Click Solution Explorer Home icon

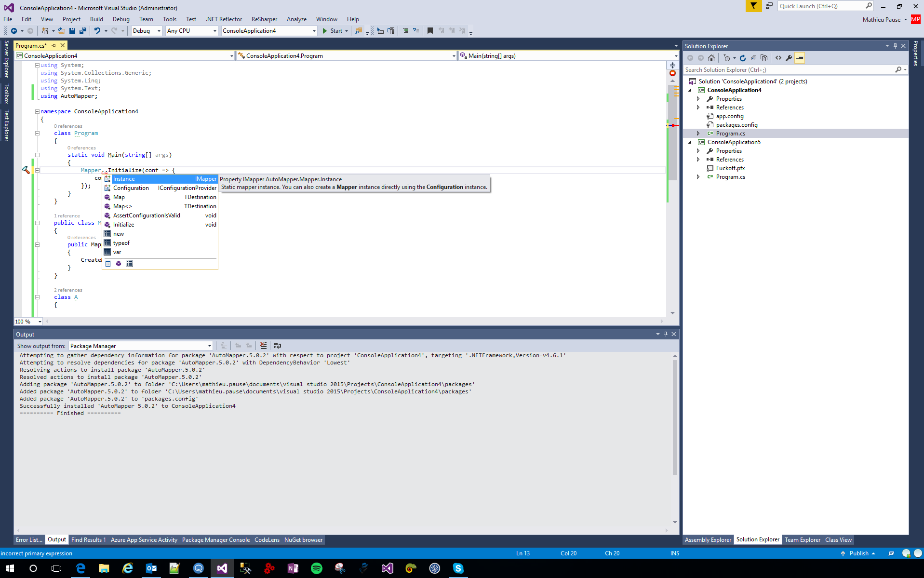[711, 58]
